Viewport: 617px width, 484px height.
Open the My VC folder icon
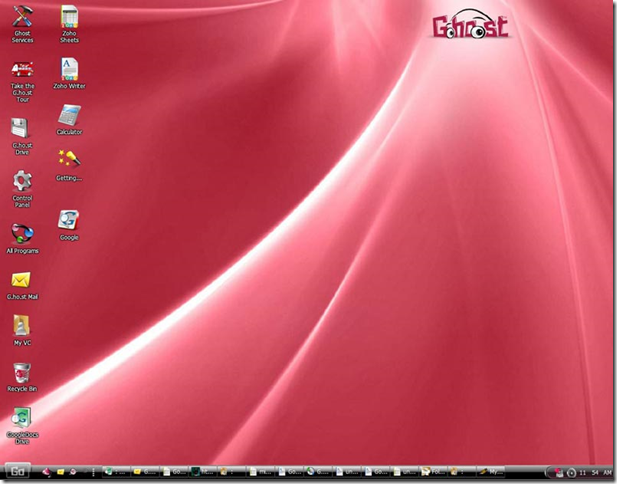pos(22,330)
